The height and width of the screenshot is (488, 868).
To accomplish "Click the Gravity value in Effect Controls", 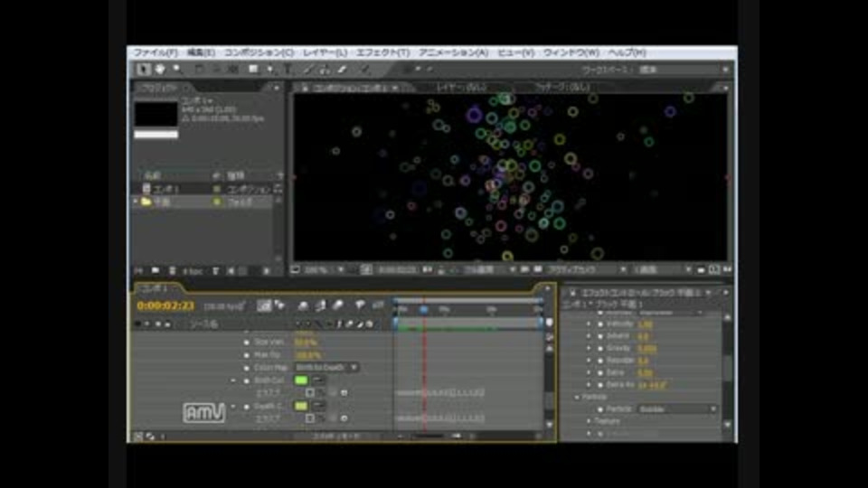I will point(647,349).
